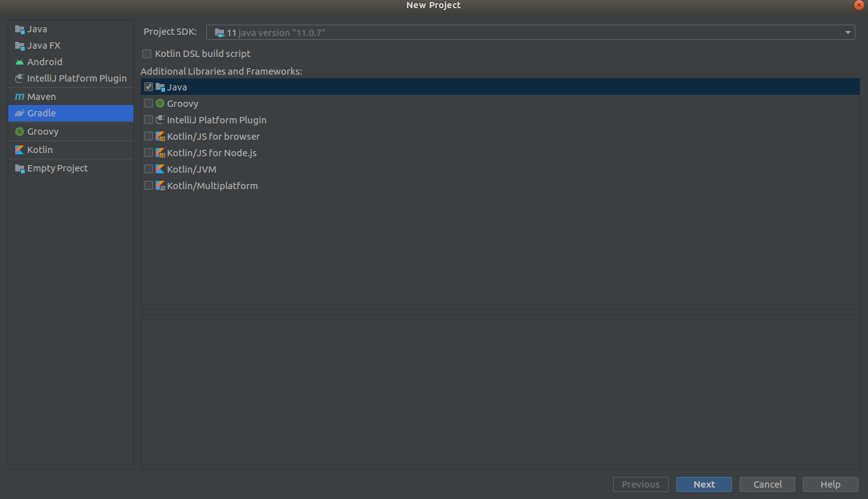The image size is (868, 499).
Task: Check the Kotlin/JS for Node.js checkbox
Action: [149, 153]
